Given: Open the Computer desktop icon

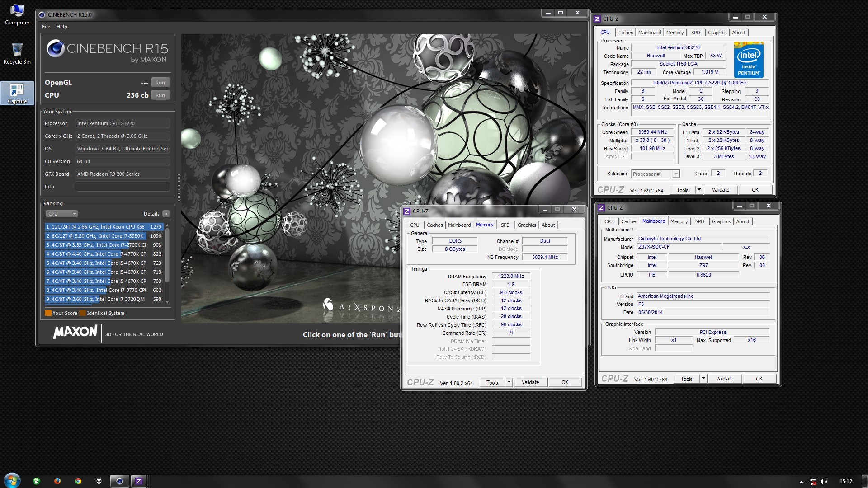Looking at the screenshot, I should pyautogui.click(x=17, y=15).
